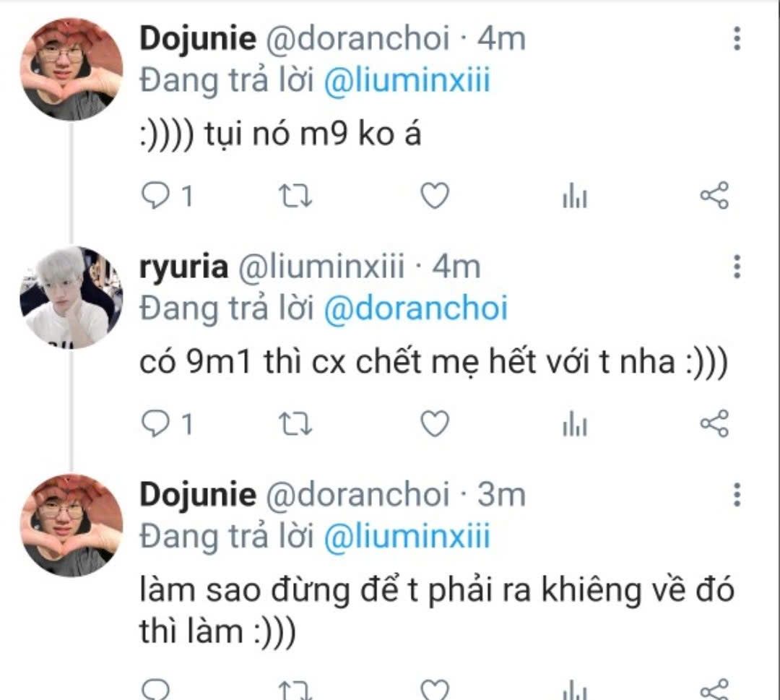Open Dojunie's profile picture at top
The image size is (780, 700).
(x=71, y=69)
